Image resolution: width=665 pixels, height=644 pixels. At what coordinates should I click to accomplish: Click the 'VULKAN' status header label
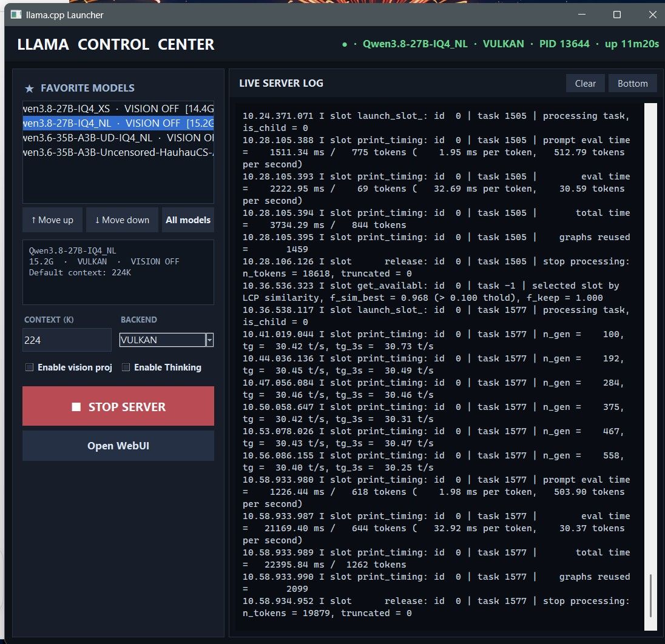pos(504,44)
